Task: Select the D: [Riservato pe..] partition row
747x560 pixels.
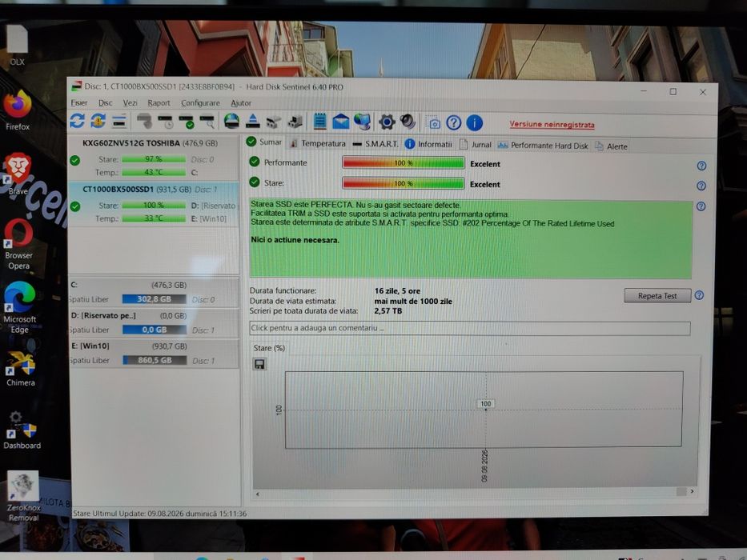Action: pyautogui.click(x=154, y=322)
